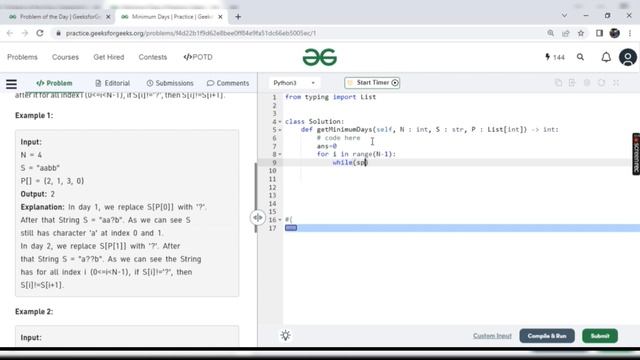640x360 pixels.
Task: Click the reset code icon in editor toolbar
Action: pos(601,83)
